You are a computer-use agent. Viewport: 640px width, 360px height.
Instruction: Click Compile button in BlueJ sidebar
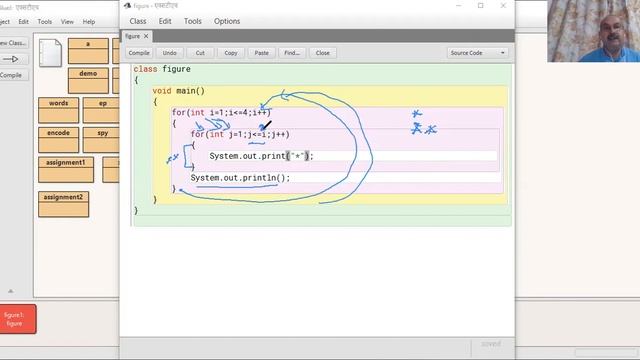(13, 75)
